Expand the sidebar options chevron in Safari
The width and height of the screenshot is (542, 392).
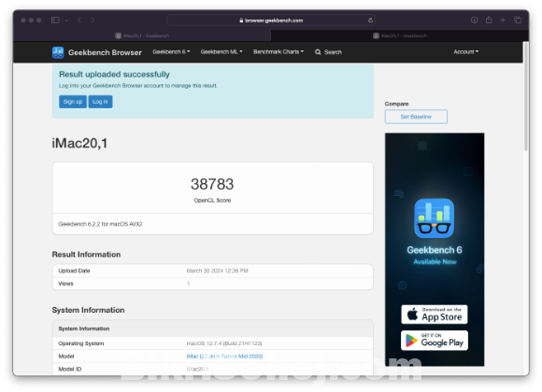(x=66, y=21)
